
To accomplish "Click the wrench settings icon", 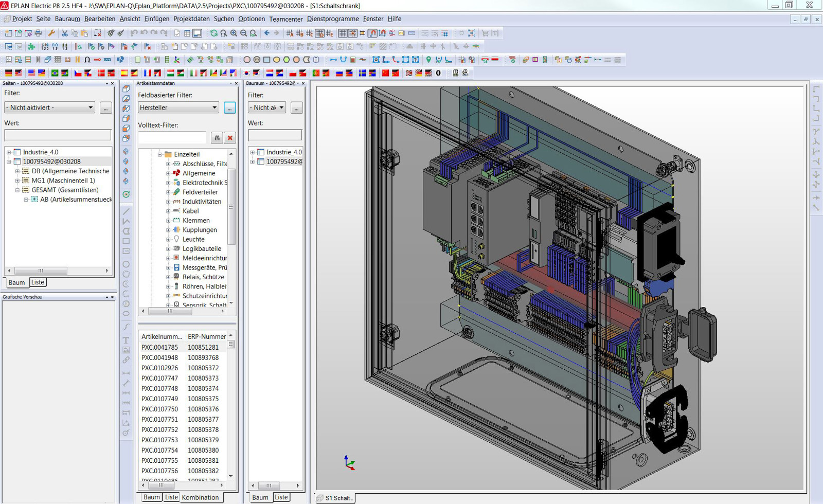I will pos(51,33).
